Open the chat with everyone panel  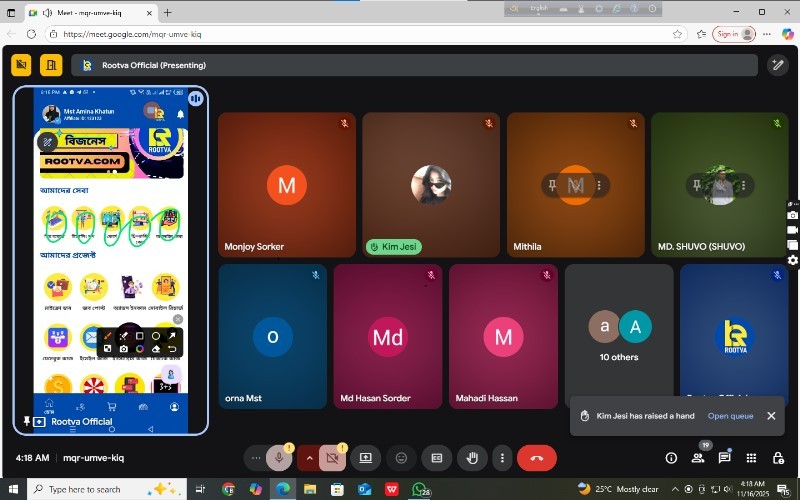724,458
